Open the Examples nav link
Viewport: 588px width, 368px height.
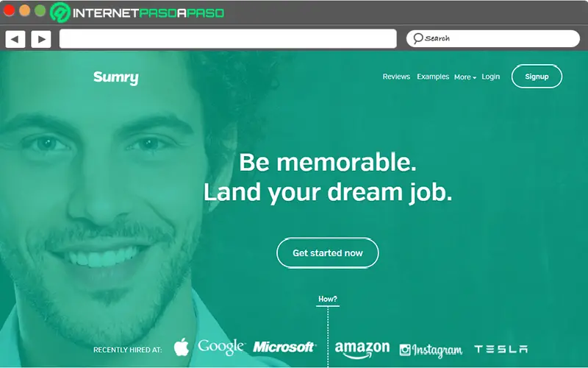(433, 77)
